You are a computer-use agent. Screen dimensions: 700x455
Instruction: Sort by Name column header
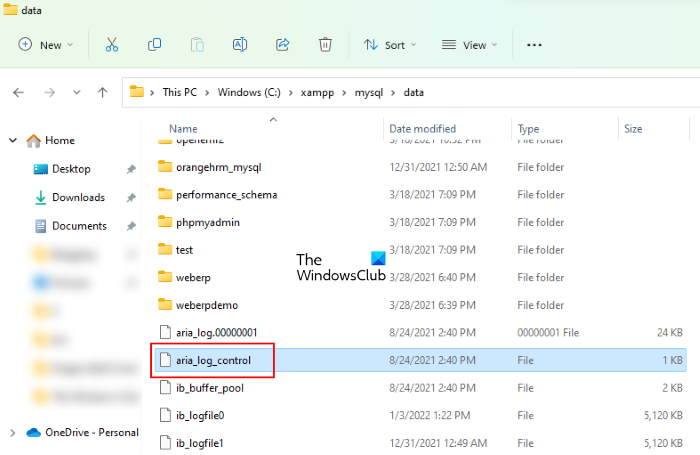183,129
